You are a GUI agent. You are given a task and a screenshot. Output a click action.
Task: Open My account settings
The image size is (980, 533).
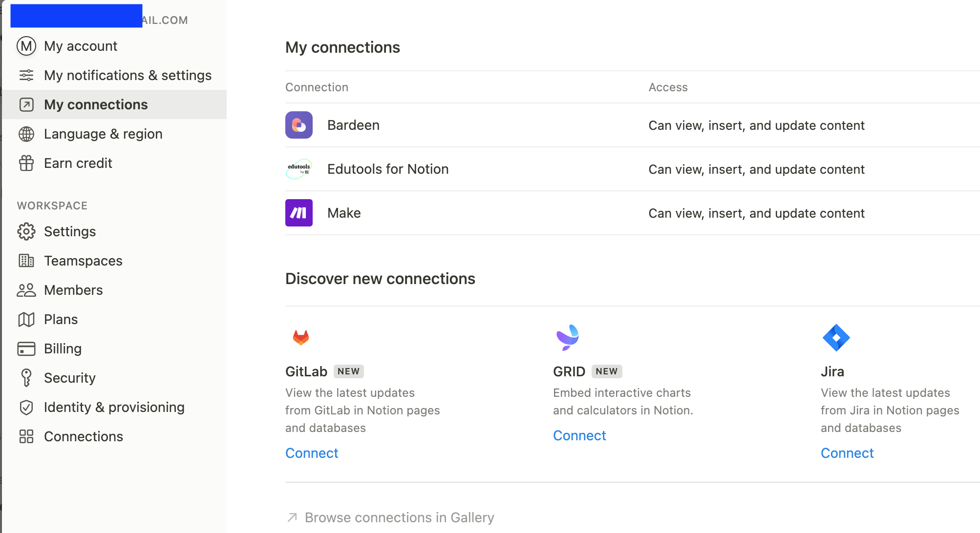(x=114, y=46)
